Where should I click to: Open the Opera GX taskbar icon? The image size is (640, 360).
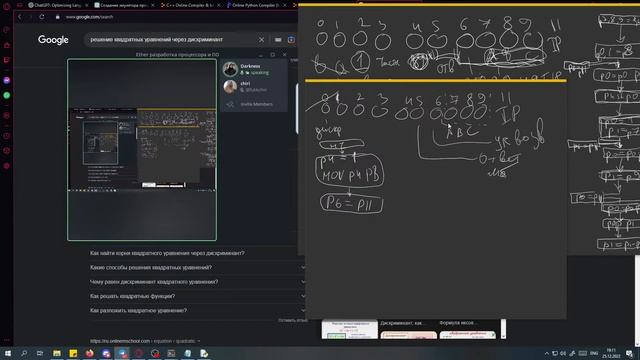(139, 353)
